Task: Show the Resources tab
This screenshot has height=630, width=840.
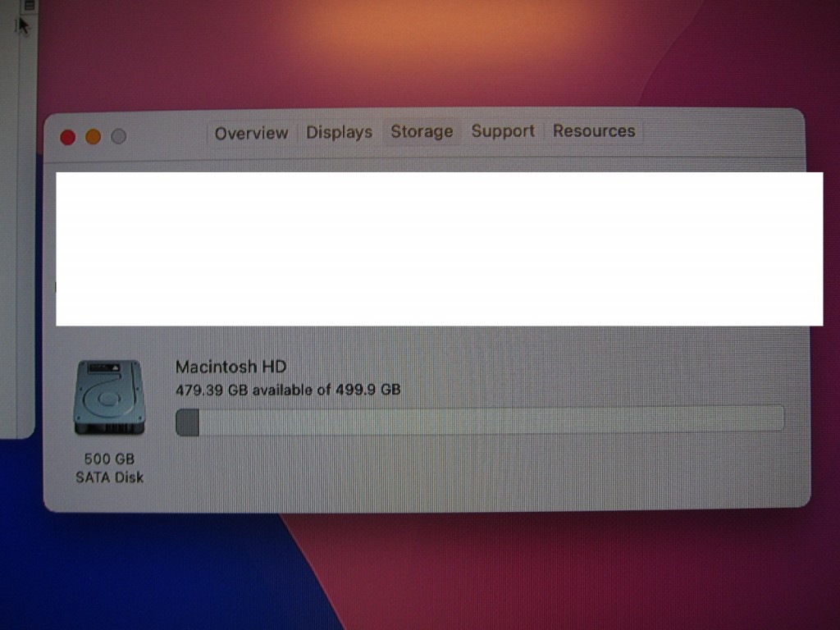Action: coord(594,131)
